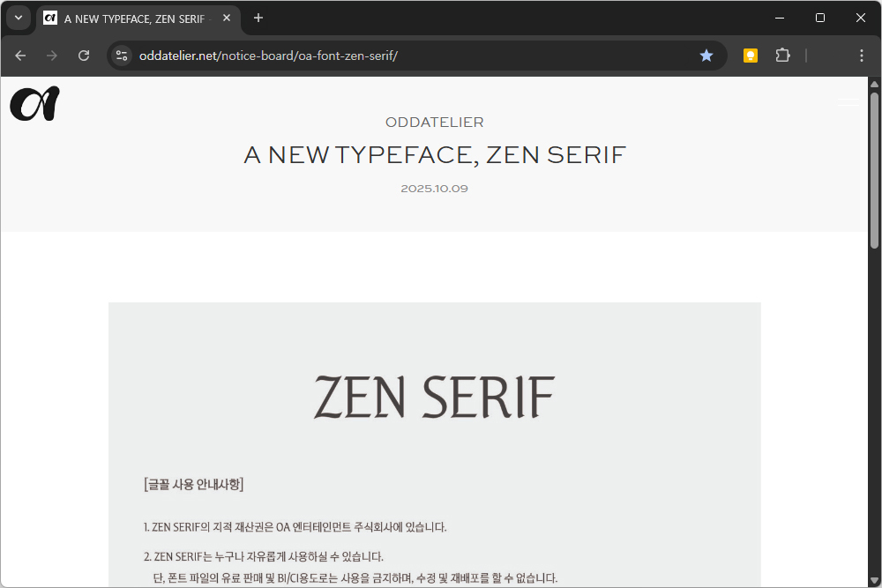Click line 2 about 누구나 자유롭게 사용
The width and height of the screenshot is (882, 588).
pos(263,556)
